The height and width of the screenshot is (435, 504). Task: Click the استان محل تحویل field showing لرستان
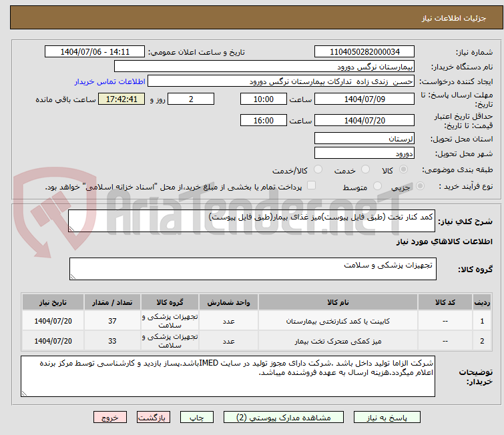point(364,139)
